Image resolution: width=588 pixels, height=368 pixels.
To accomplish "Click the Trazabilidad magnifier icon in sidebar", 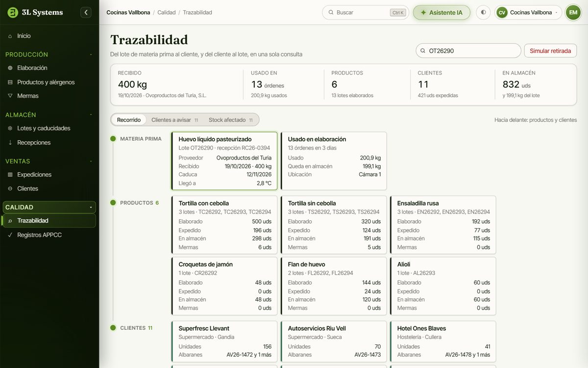I will click(x=10, y=221).
